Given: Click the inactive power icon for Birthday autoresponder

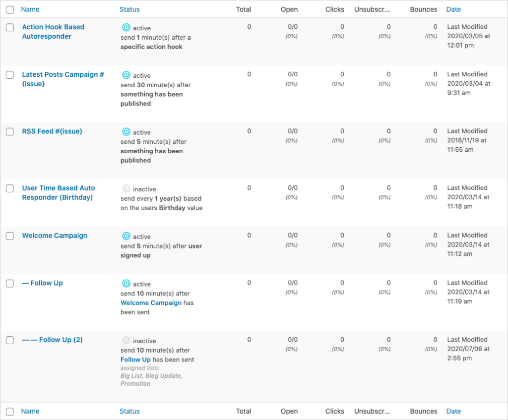Looking at the screenshot, I should [126, 189].
